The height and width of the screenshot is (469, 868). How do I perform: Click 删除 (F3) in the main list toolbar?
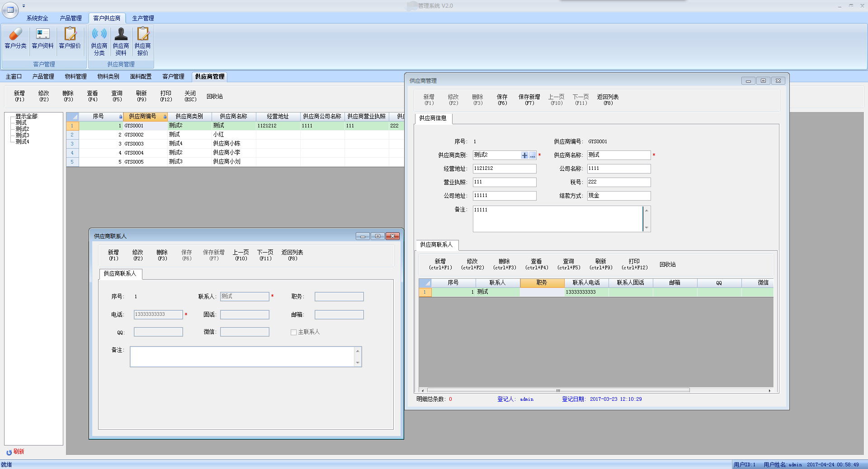(x=68, y=96)
